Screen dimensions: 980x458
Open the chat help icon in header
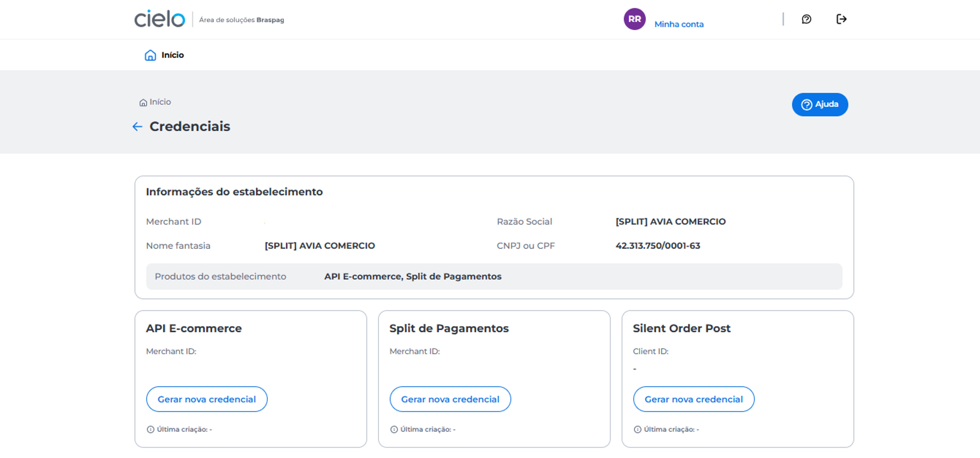point(806,19)
